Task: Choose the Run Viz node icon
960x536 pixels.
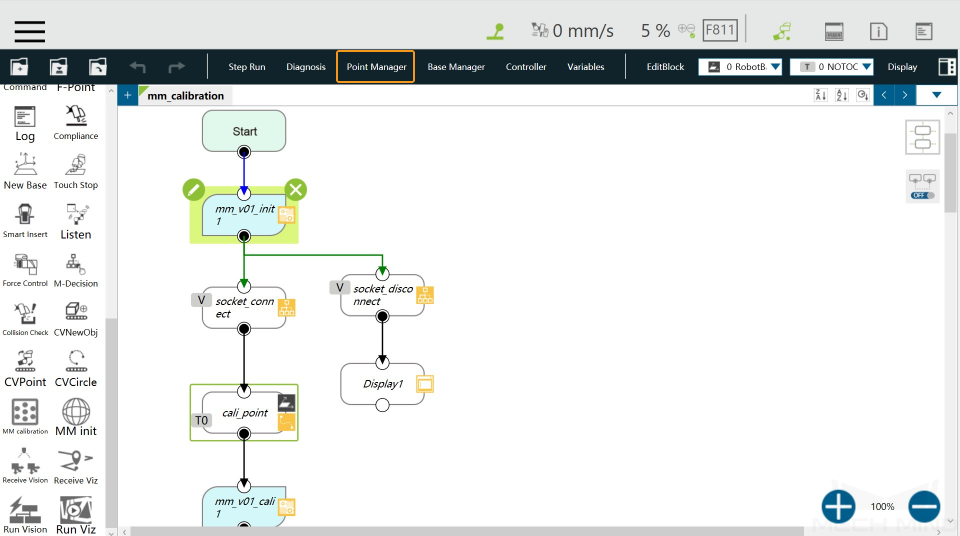Action: (76, 509)
